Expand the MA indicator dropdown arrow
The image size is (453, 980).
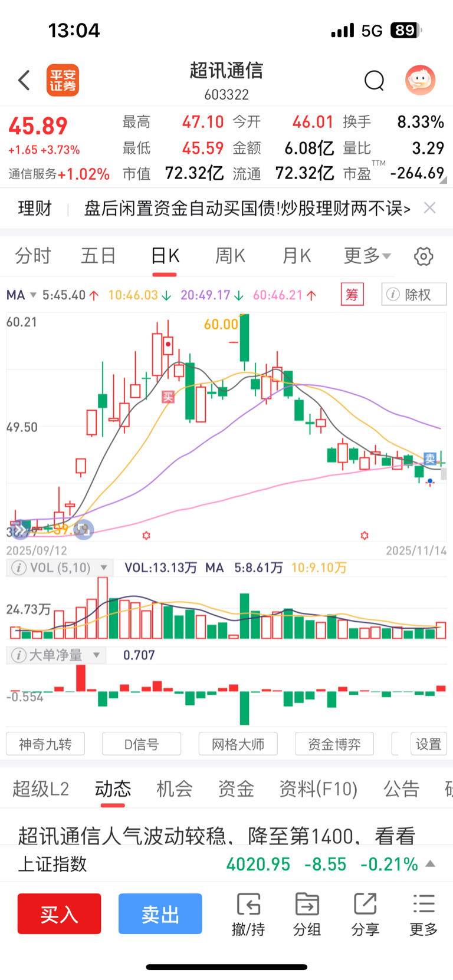click(33, 295)
